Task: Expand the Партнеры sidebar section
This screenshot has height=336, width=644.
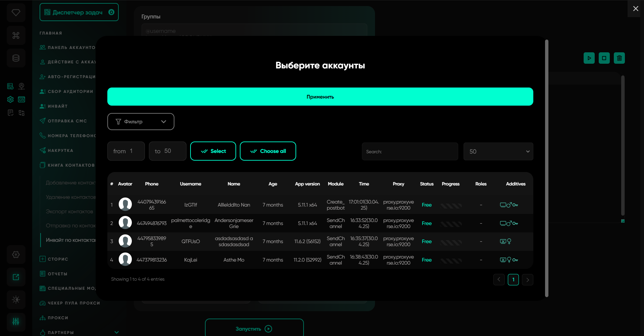Action: click(x=116, y=332)
